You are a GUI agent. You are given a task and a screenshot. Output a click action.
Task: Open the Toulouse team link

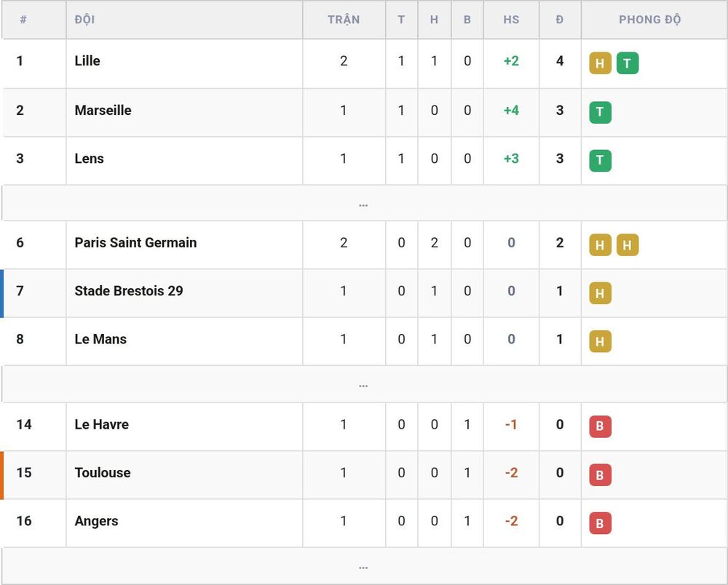click(x=103, y=473)
